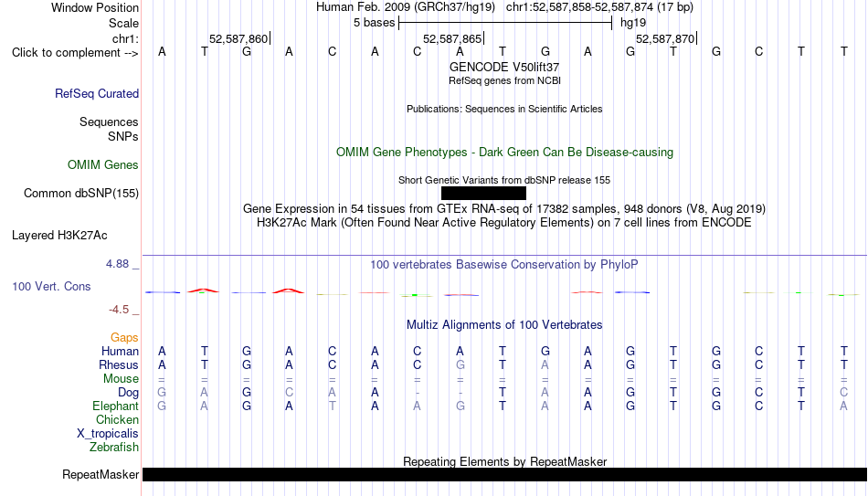Click the Chicken species label
Screen dimensions: 868x496
point(117,420)
